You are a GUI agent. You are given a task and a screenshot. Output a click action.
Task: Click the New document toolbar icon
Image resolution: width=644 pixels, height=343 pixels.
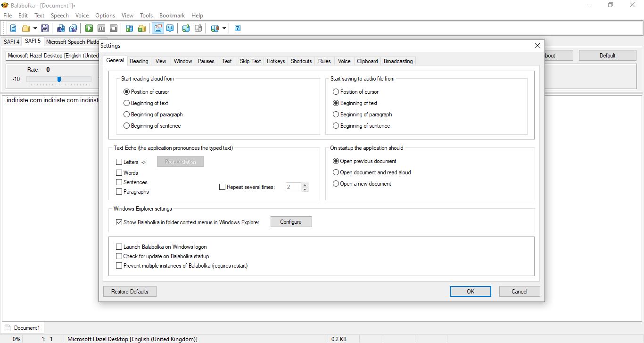tap(13, 28)
